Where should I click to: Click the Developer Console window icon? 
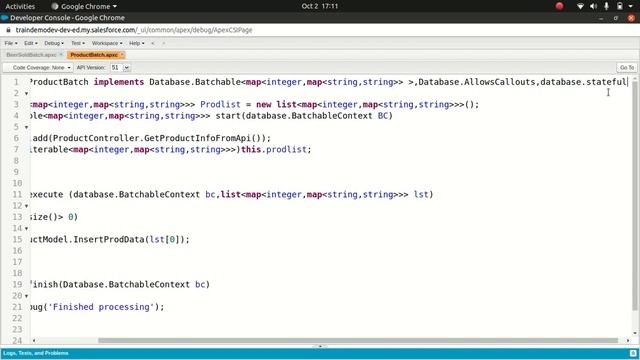pos(5,18)
